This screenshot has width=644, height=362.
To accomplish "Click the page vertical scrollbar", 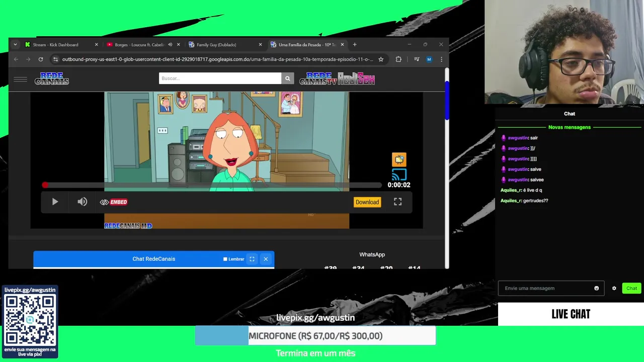I will [446, 100].
